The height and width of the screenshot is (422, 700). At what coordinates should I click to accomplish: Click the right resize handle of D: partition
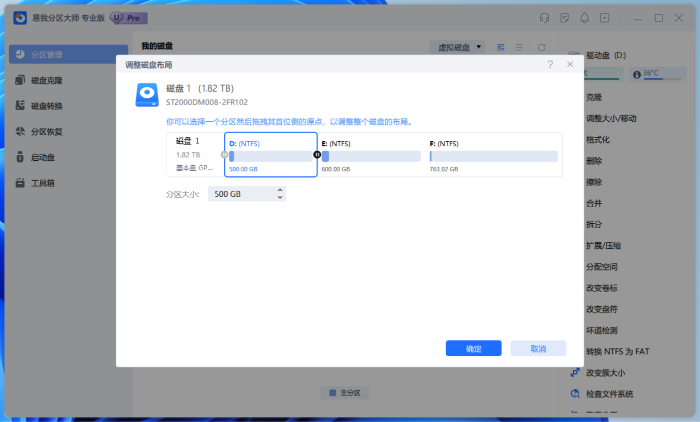pos(318,155)
